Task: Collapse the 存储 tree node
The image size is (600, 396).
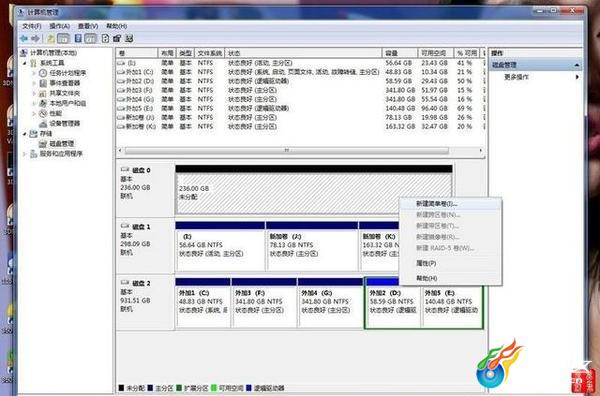Action: [24, 134]
